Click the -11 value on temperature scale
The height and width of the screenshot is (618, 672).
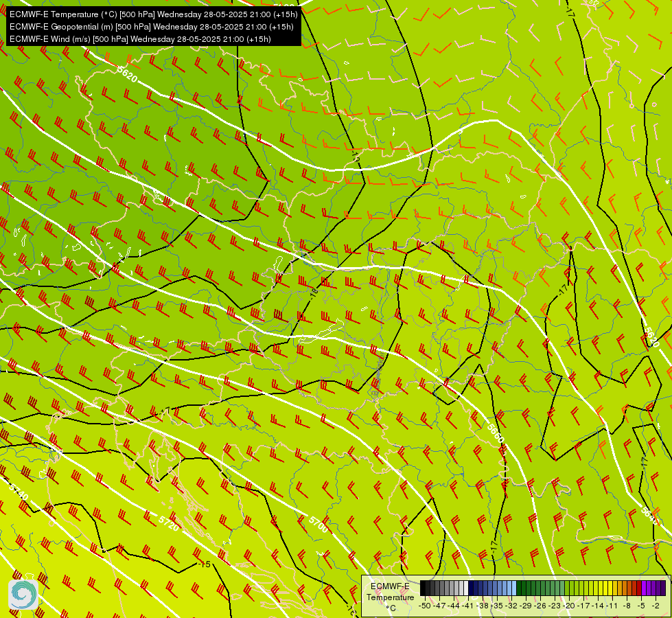612,606
